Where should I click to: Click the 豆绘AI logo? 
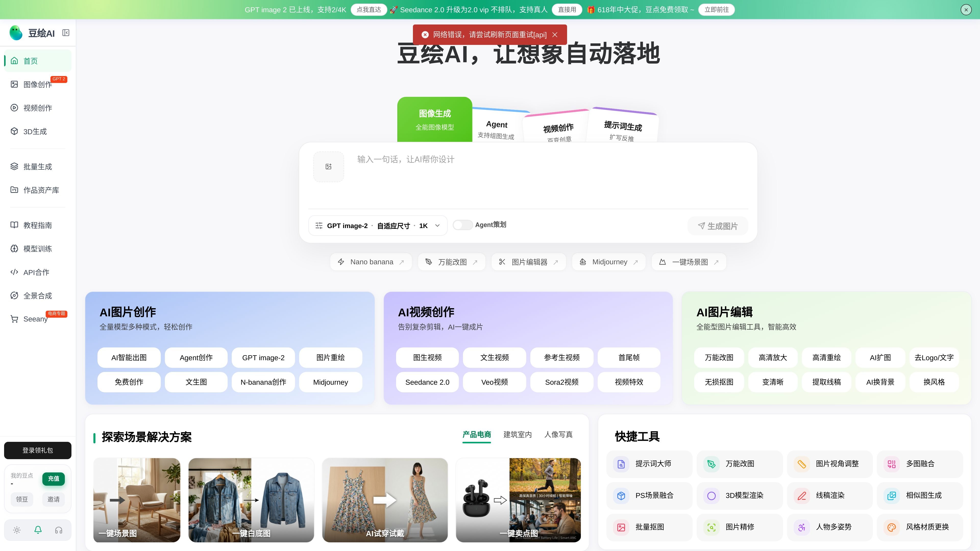click(32, 33)
